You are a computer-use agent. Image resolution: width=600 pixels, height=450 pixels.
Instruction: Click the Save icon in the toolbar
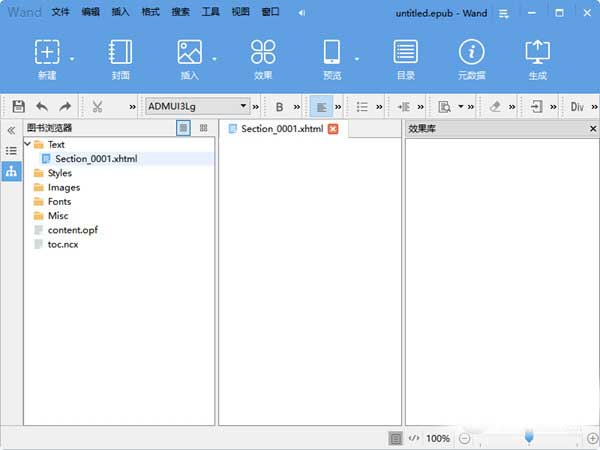click(18, 106)
